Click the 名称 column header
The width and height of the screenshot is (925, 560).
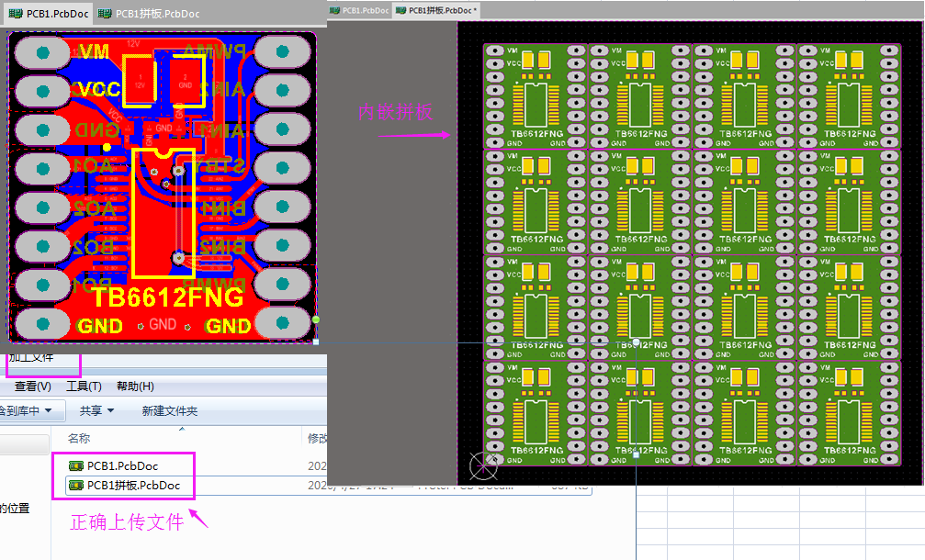pos(80,439)
